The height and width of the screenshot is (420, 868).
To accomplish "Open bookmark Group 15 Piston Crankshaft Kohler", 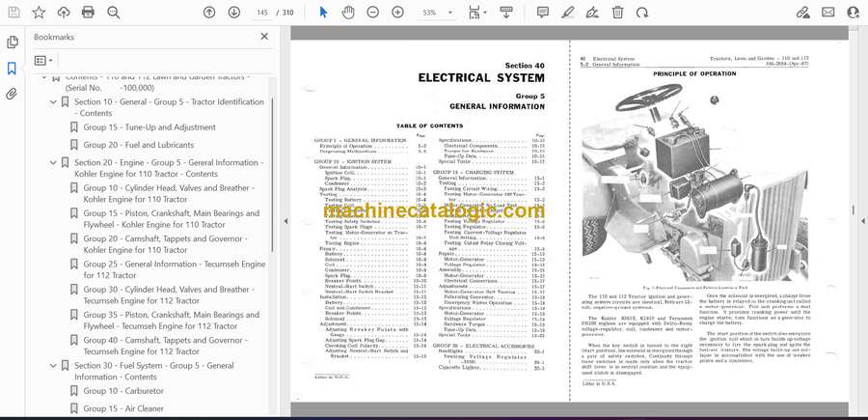I will coord(172,219).
